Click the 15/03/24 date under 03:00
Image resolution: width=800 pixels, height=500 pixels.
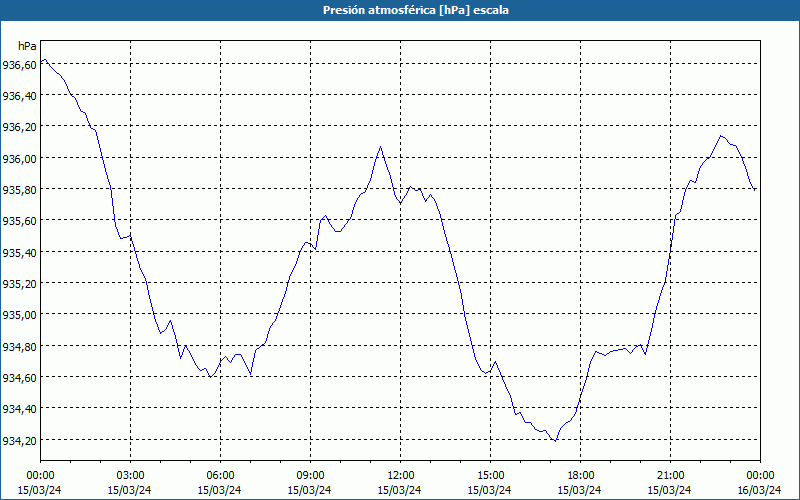[x=130, y=490]
